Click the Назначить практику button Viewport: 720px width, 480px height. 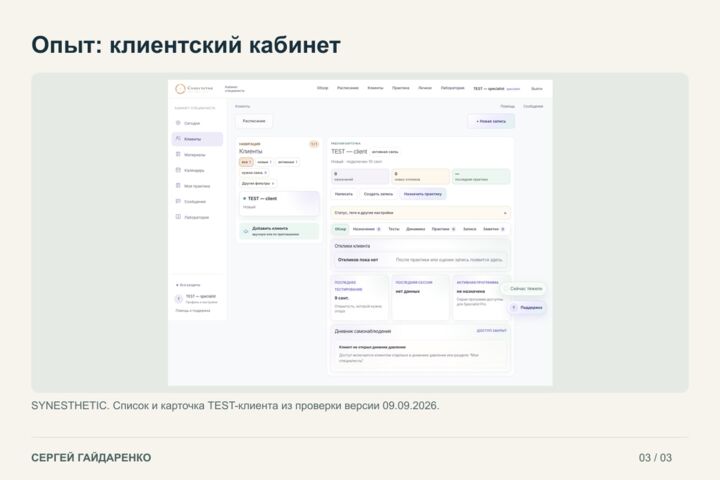[x=422, y=194]
